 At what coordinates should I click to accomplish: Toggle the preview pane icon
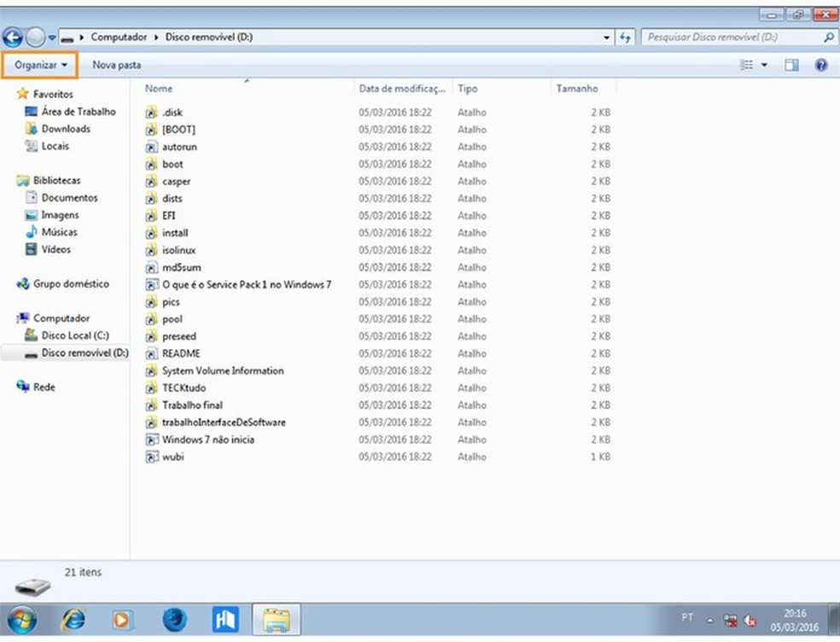pos(791,66)
